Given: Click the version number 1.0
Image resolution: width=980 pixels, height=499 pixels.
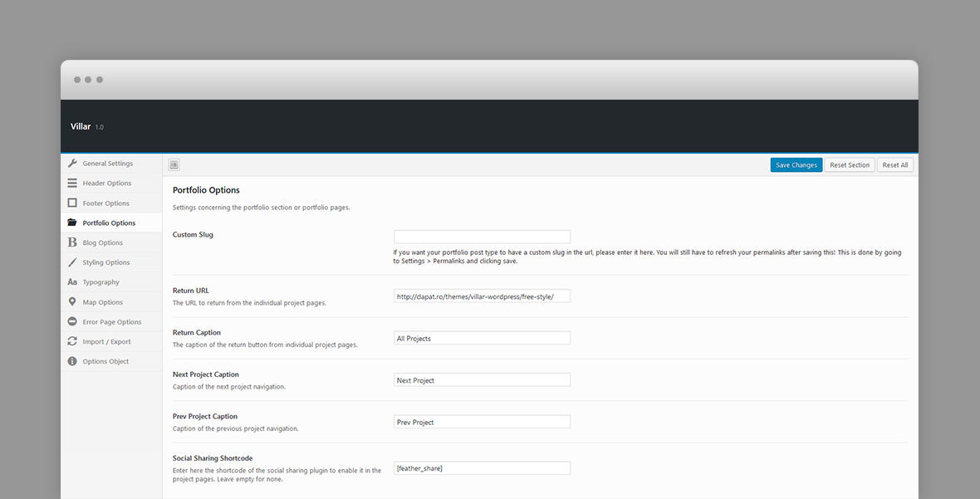Looking at the screenshot, I should coord(100,127).
